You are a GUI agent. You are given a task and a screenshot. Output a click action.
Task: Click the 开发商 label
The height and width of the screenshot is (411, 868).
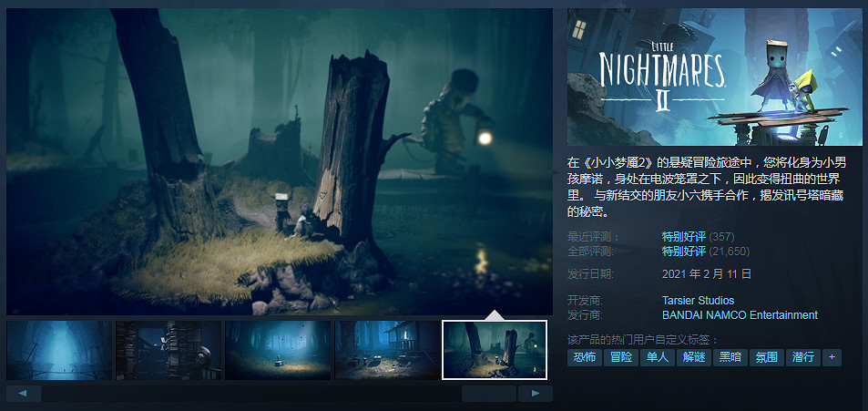(x=585, y=301)
